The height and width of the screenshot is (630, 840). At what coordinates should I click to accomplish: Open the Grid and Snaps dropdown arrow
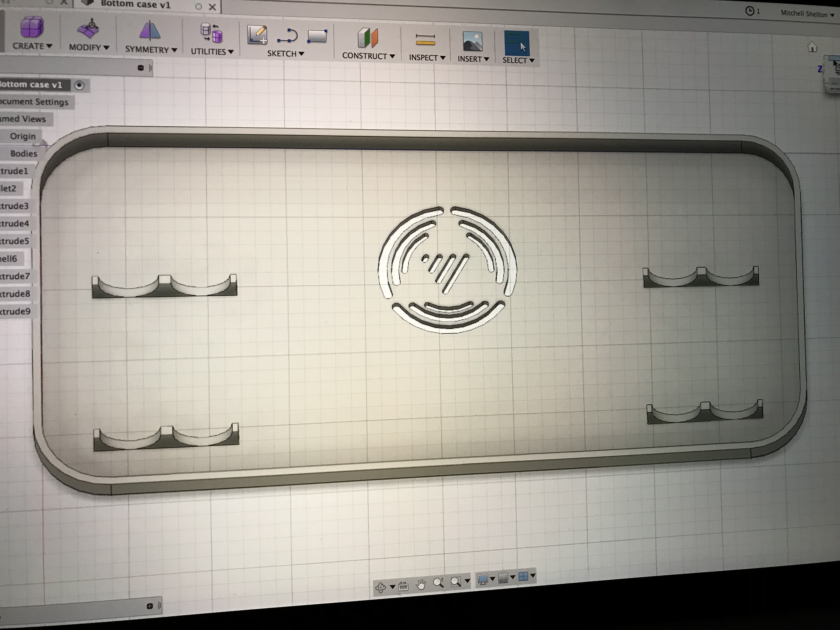513,577
